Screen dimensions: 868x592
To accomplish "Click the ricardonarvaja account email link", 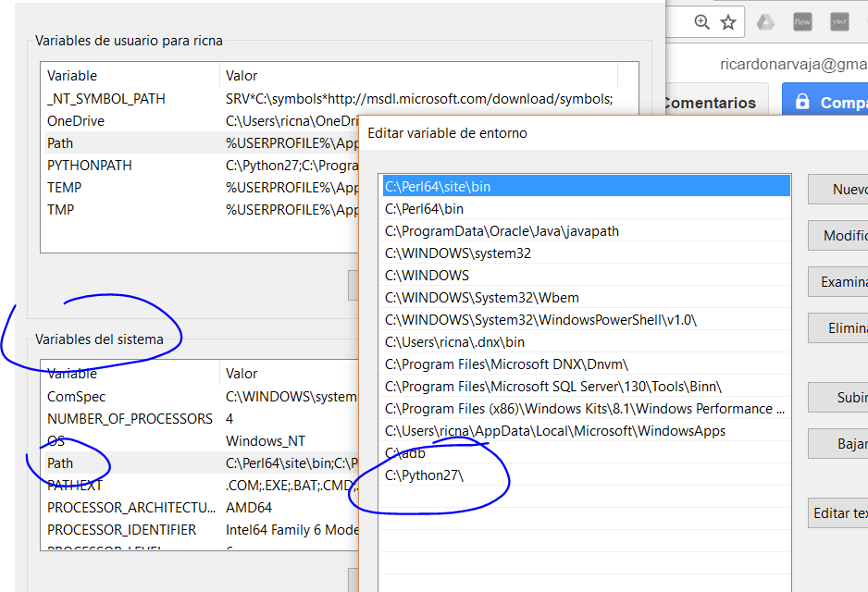I will (793, 64).
